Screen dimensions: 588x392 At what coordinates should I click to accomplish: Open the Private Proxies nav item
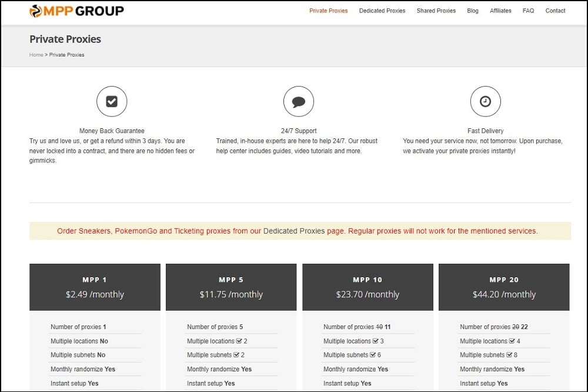pos(329,11)
